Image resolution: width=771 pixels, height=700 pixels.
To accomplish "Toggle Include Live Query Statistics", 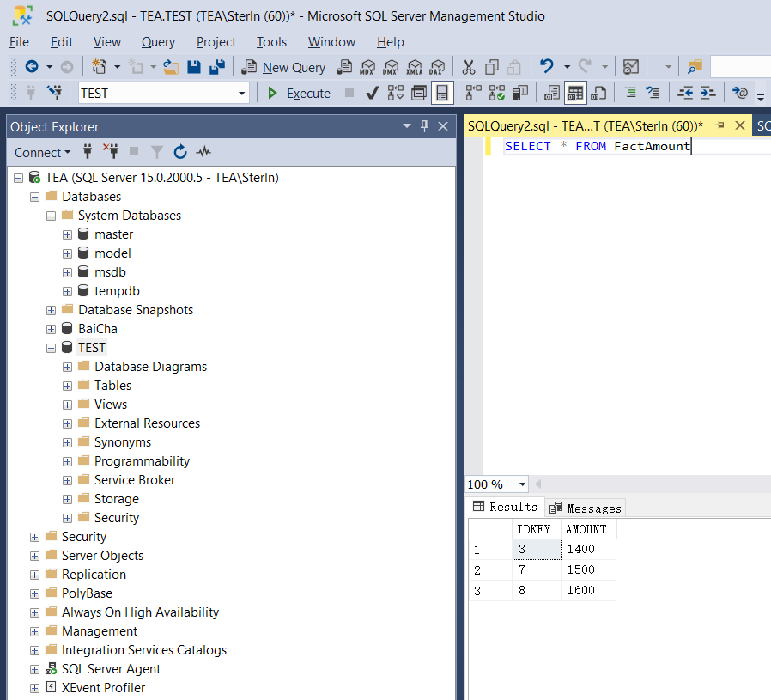I will click(x=496, y=93).
